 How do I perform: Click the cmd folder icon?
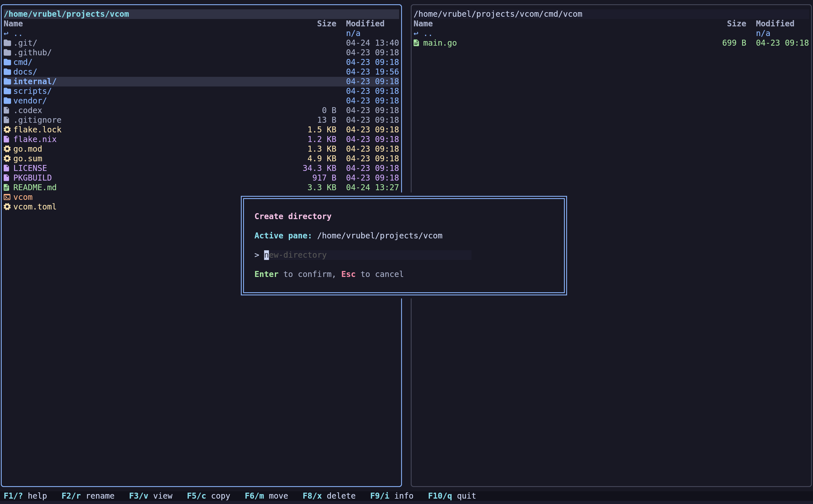7,62
